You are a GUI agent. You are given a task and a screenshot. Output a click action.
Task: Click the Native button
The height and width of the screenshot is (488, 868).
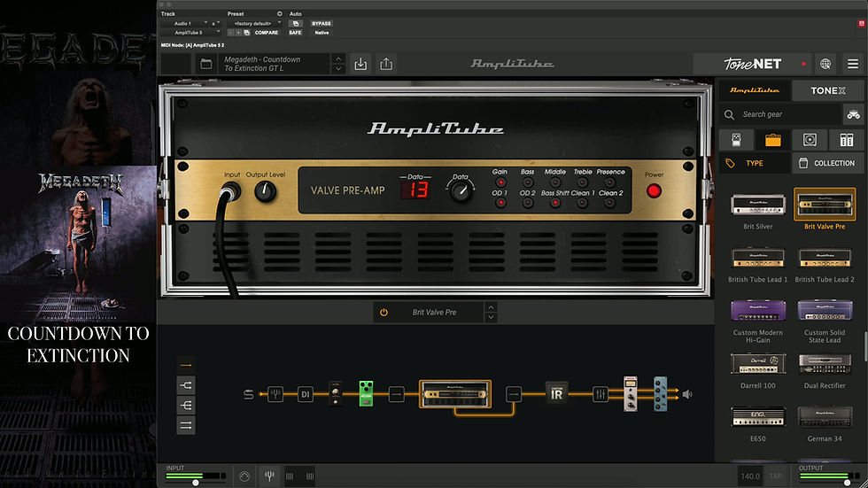[322, 33]
